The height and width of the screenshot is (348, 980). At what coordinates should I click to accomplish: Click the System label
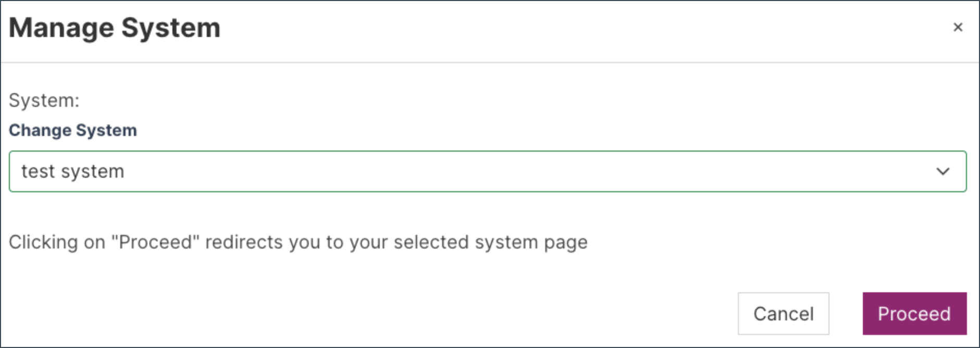44,100
